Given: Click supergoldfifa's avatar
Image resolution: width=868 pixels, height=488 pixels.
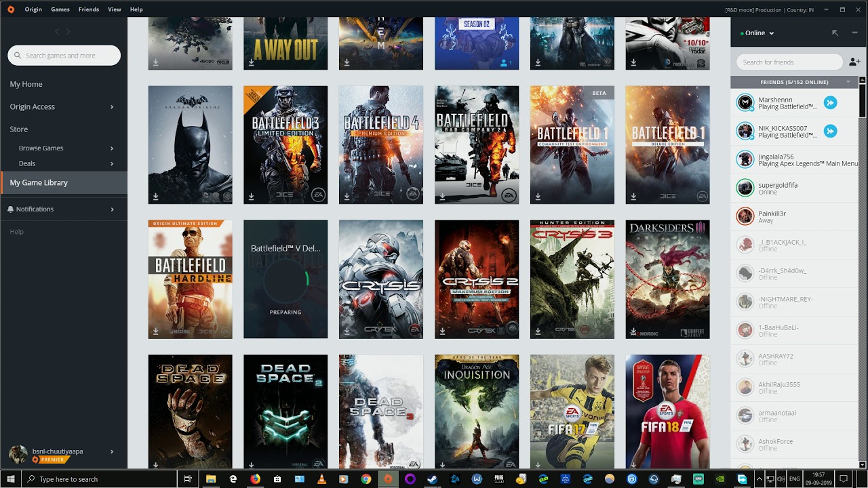Looking at the screenshot, I should coord(745,188).
